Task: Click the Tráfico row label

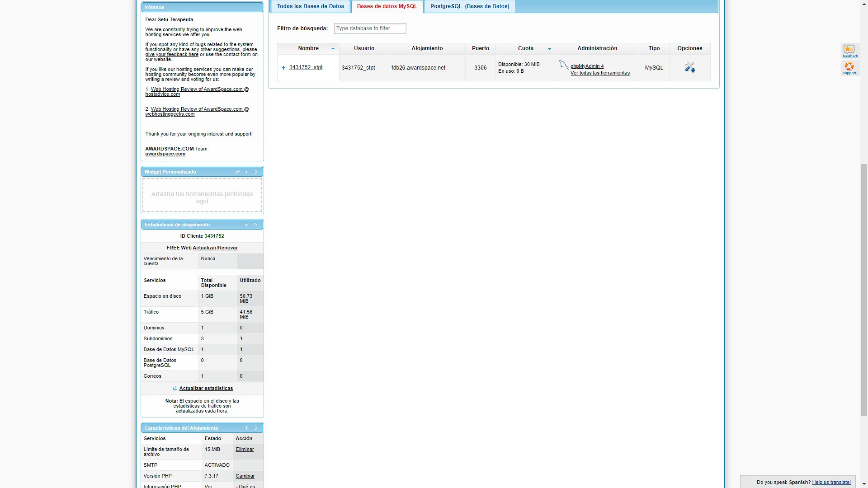Action: pos(151,312)
